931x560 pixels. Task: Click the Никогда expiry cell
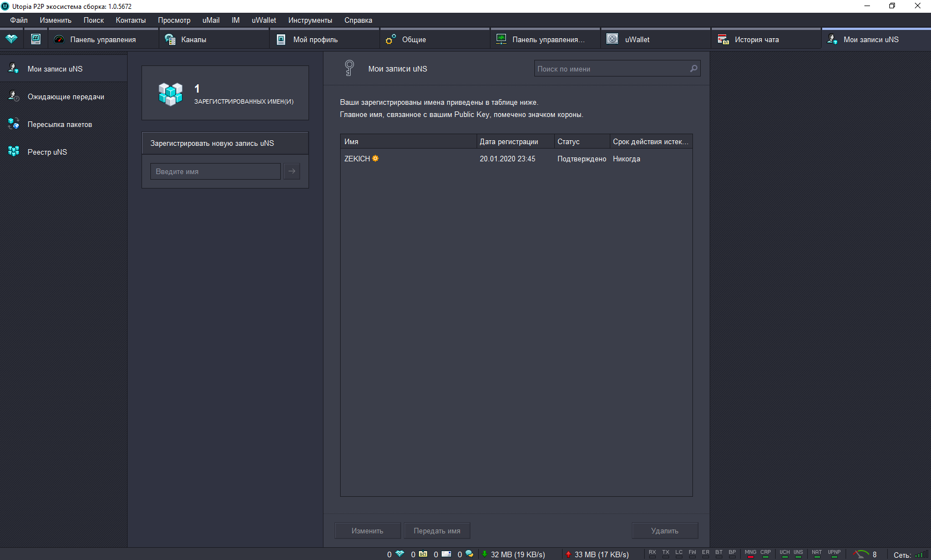[x=626, y=159]
